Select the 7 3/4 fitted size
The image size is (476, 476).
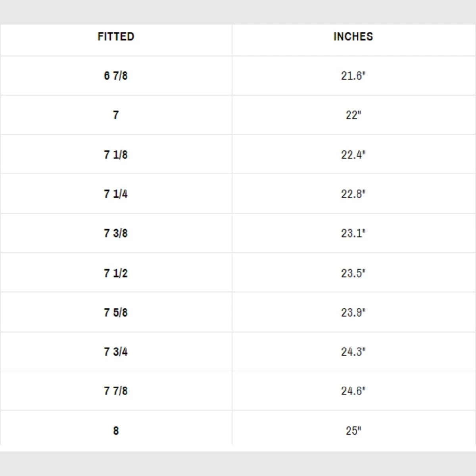(116, 351)
